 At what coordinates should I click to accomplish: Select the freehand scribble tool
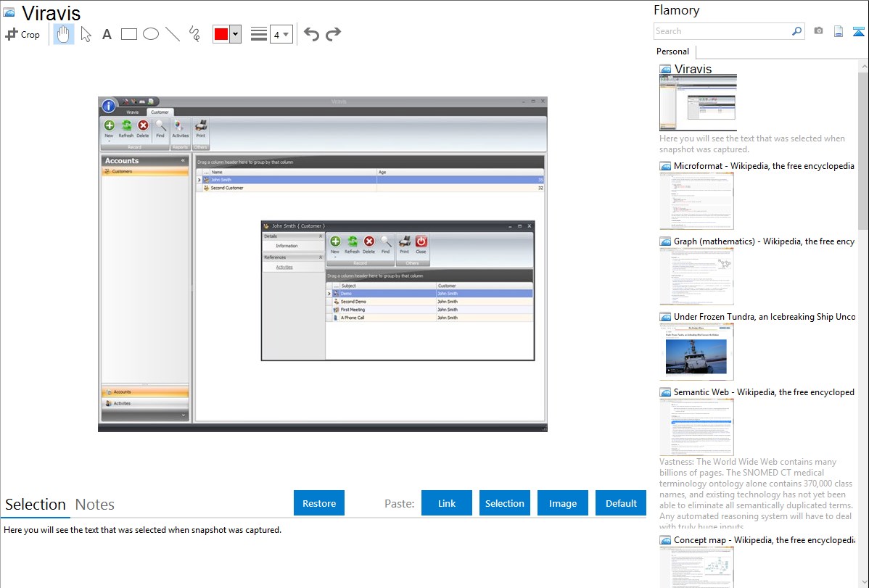[x=194, y=34]
